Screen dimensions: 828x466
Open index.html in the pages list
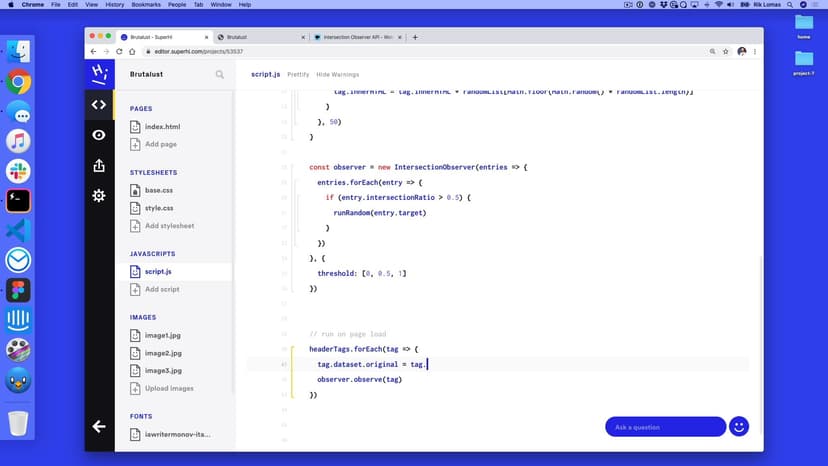click(162, 127)
